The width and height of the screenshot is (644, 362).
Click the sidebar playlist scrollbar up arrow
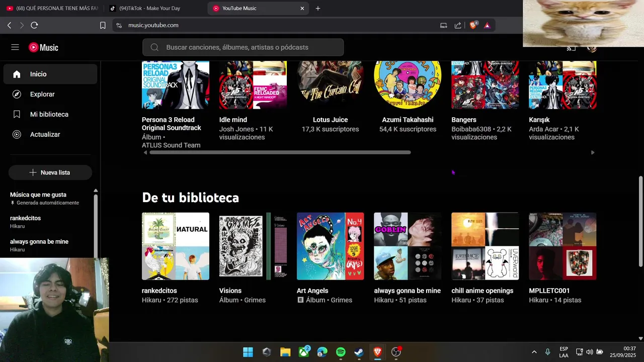(x=96, y=191)
